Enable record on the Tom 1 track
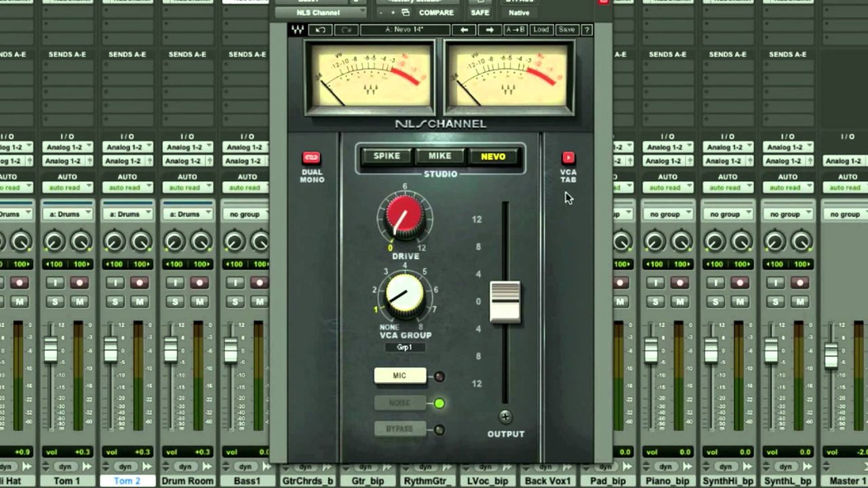 (79, 283)
